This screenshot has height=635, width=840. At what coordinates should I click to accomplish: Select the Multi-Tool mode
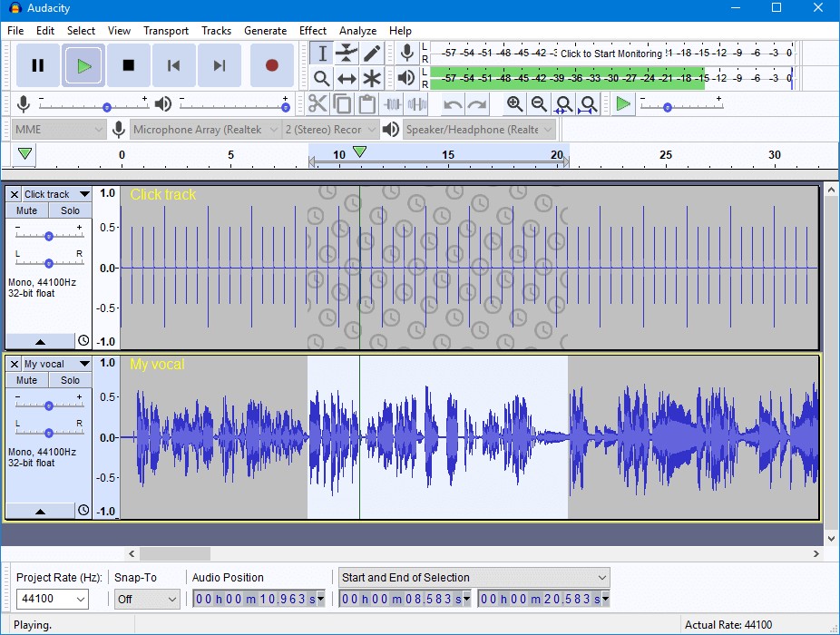371,77
